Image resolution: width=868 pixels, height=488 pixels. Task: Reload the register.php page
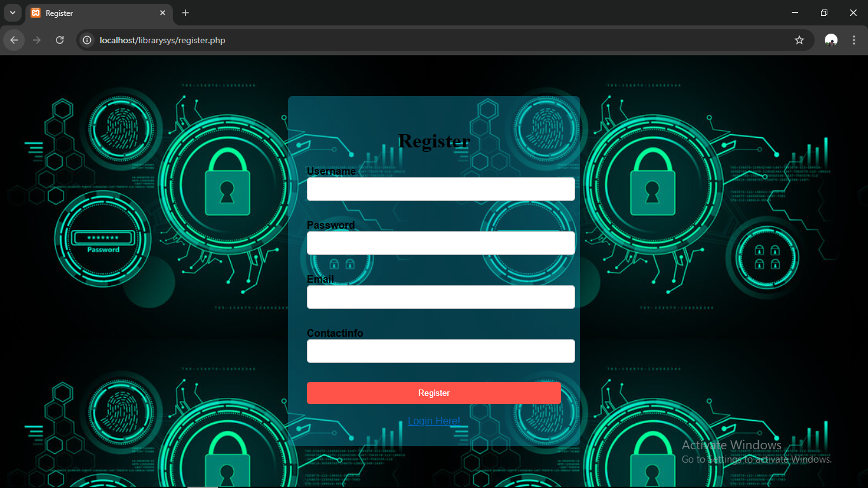coord(60,40)
